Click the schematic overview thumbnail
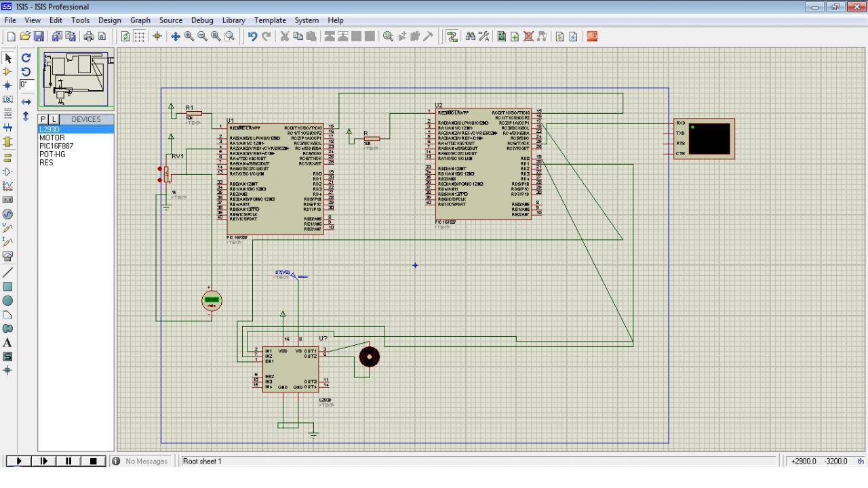Screen dimensions: 868x488 pos(75,79)
